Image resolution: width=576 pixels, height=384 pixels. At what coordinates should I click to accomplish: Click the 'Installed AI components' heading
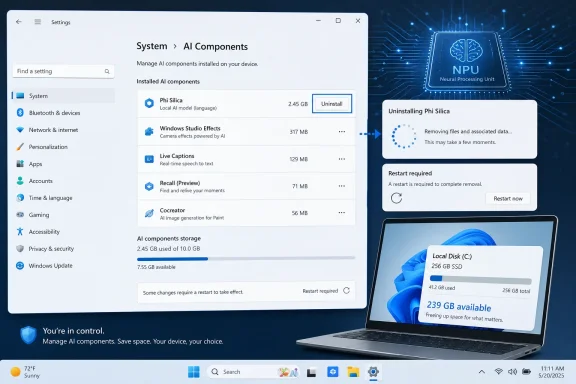tap(168, 81)
